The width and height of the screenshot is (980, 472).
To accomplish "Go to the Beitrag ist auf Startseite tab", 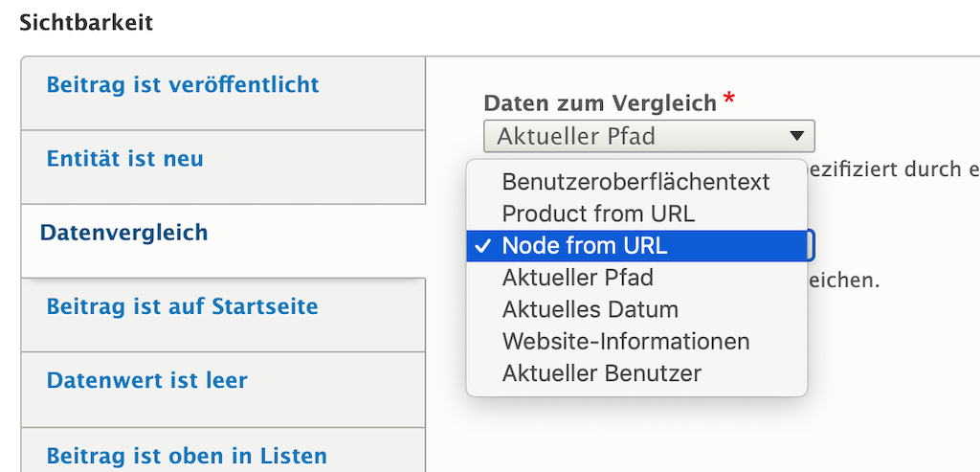I will coord(183,307).
